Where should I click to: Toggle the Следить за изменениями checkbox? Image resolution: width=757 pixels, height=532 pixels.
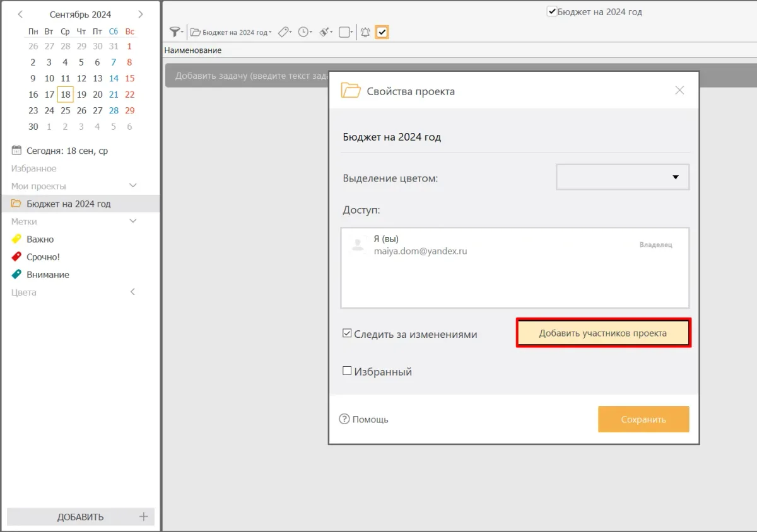[x=347, y=333]
